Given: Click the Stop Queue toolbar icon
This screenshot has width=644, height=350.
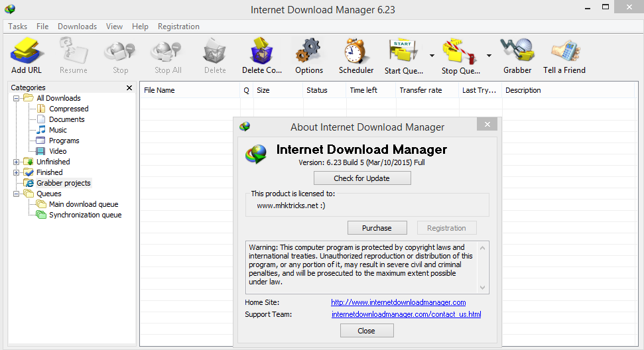Looking at the screenshot, I should (x=460, y=51).
